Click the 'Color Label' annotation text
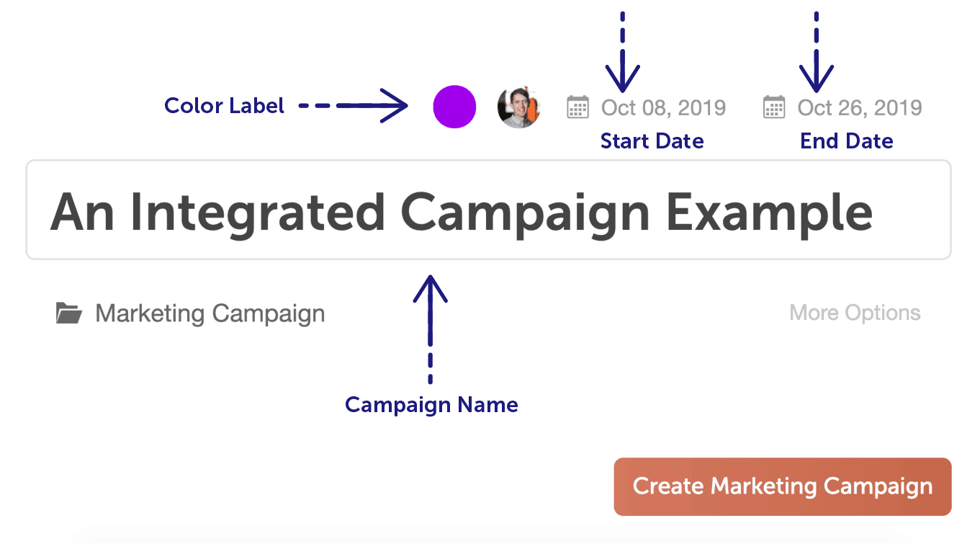Viewport: 980px width, 544px height. coord(224,106)
